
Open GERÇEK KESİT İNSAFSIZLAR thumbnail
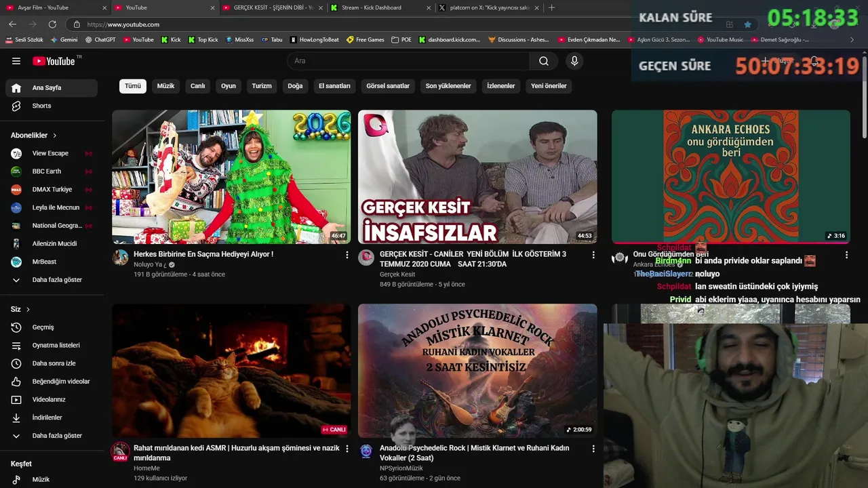click(x=477, y=177)
